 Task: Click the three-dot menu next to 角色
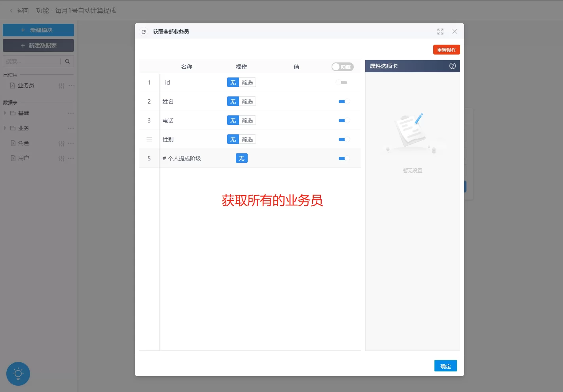71,143
